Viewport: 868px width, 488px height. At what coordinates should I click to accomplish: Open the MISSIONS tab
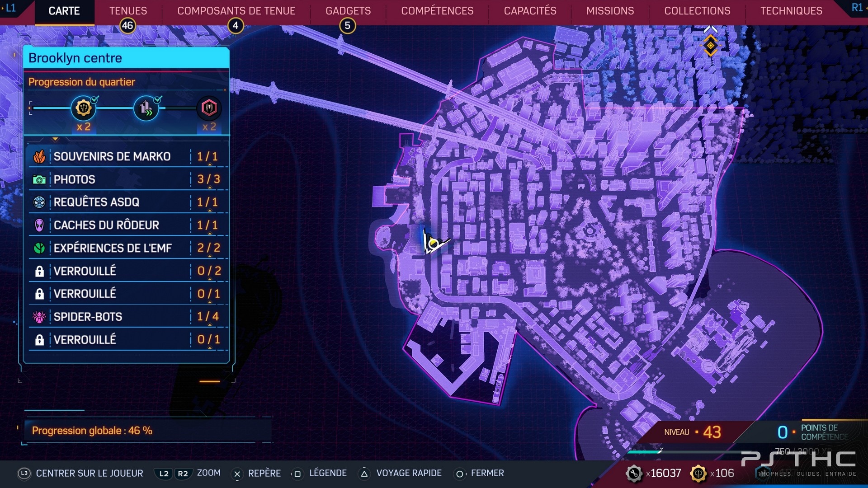click(x=610, y=11)
